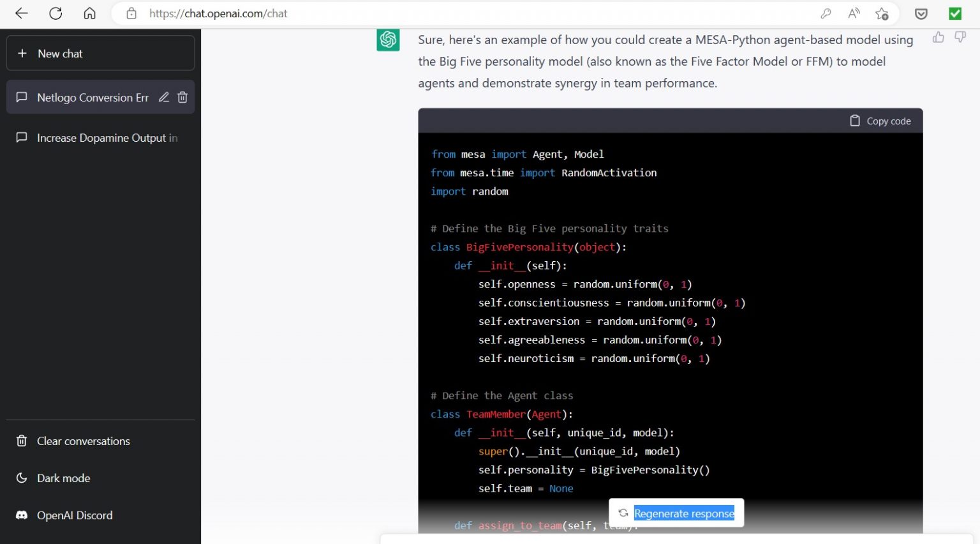This screenshot has width=980, height=544.
Task: Open the OpenAI Discord link
Action: (74, 515)
